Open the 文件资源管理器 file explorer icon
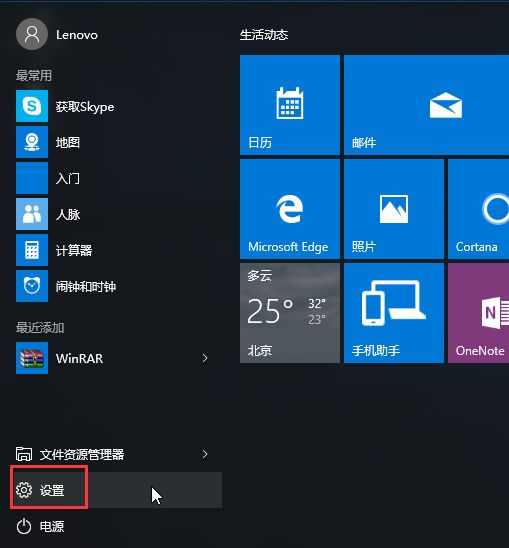Screen dimensions: 509x548 [x=24, y=454]
